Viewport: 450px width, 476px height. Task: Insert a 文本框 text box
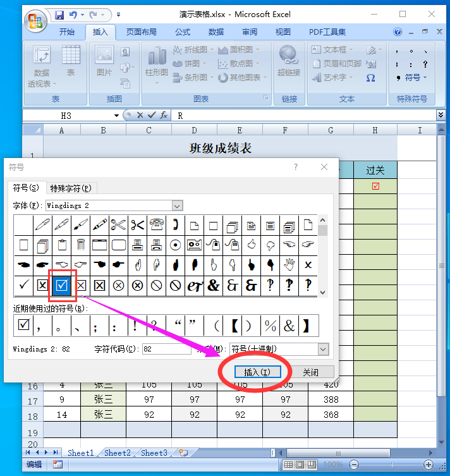(x=332, y=49)
